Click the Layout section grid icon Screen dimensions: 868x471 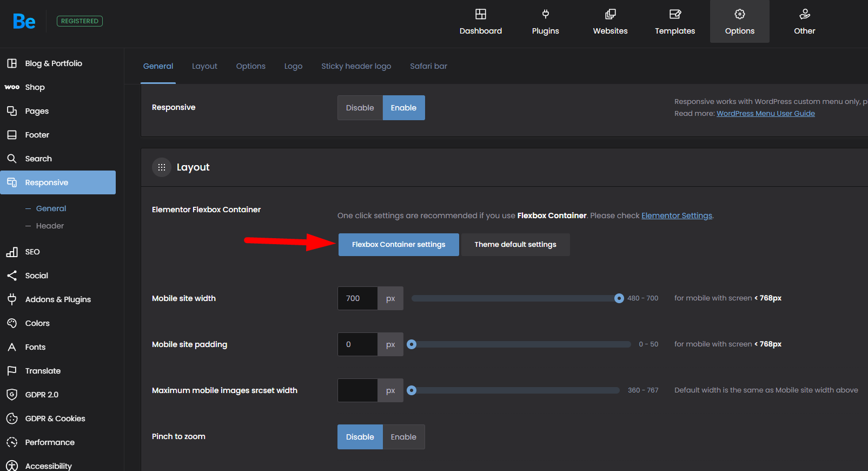click(162, 167)
